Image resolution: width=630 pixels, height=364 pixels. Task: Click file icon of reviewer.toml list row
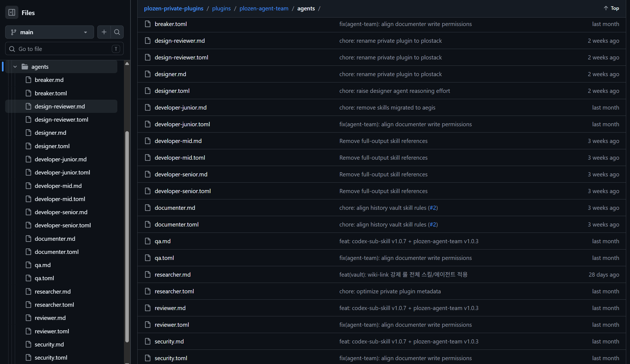point(147,325)
